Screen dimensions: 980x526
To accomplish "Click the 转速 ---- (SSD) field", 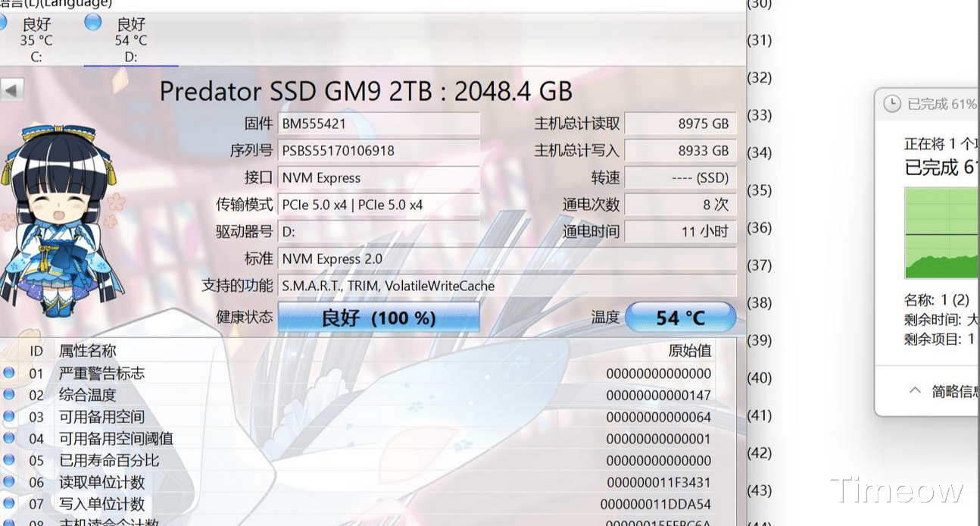I will click(680, 177).
